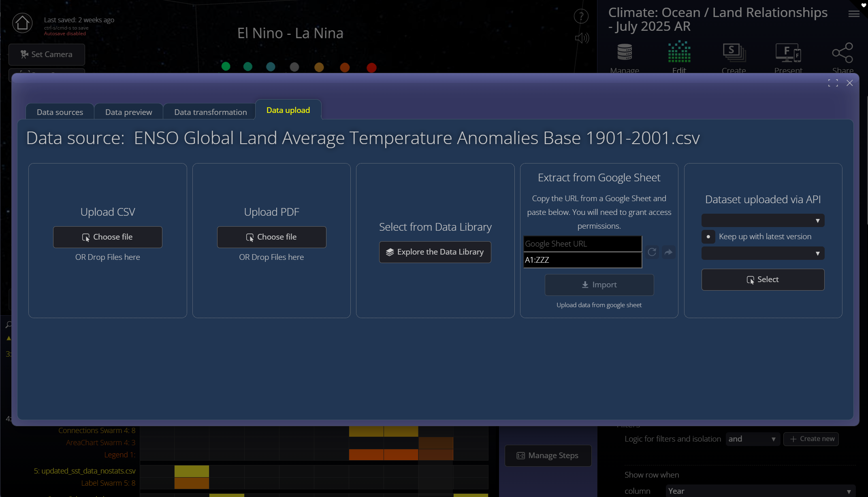Image resolution: width=868 pixels, height=497 pixels.
Task: Click the Import Google Sheet button
Action: click(599, 285)
